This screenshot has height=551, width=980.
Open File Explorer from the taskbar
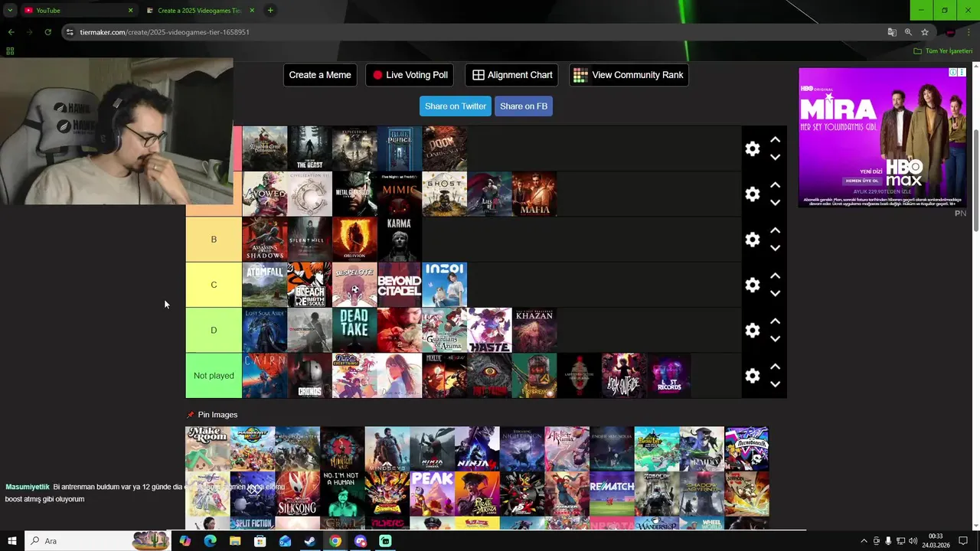[x=235, y=541]
